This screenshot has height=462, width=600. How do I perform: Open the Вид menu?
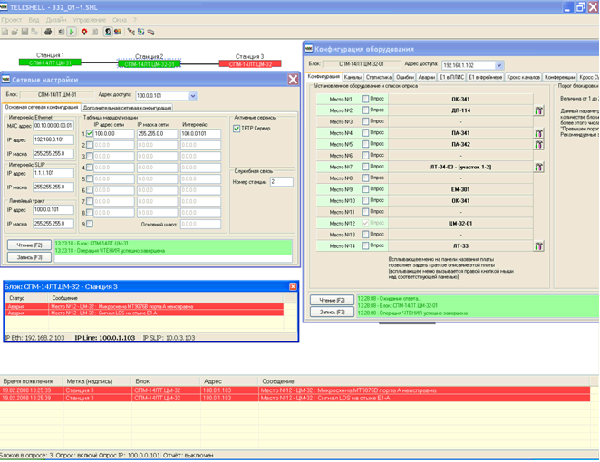pyautogui.click(x=34, y=20)
